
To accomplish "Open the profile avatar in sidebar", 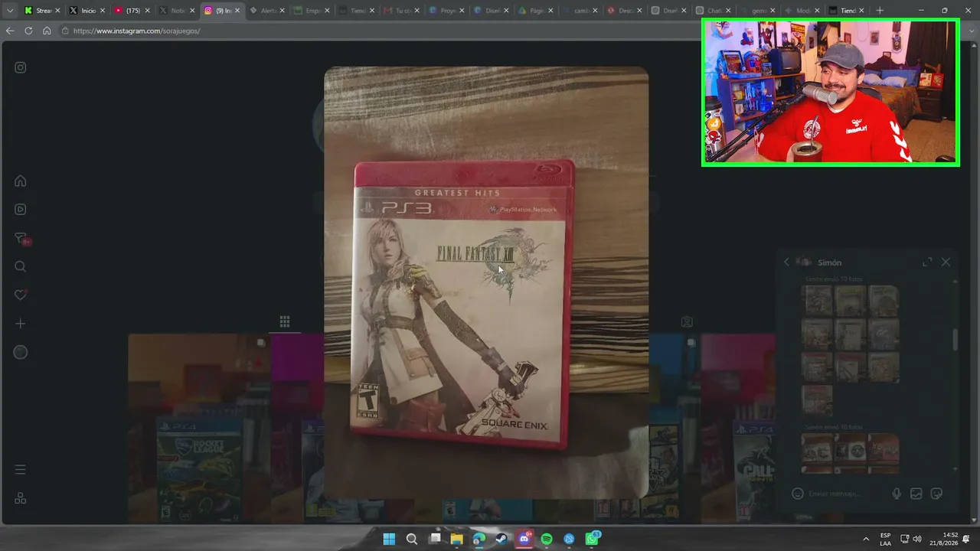I will click(x=21, y=352).
